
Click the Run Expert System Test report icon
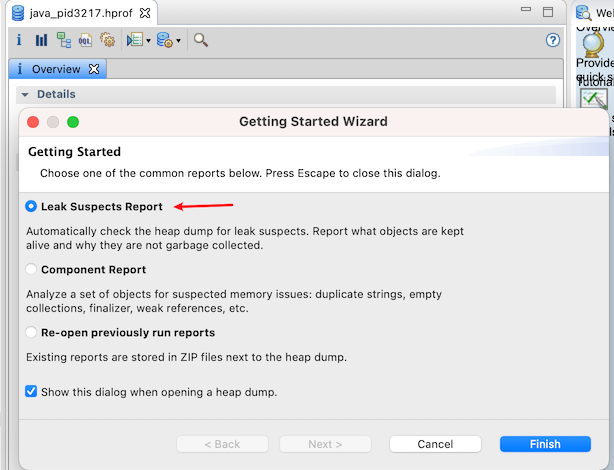pyautogui.click(x=134, y=40)
